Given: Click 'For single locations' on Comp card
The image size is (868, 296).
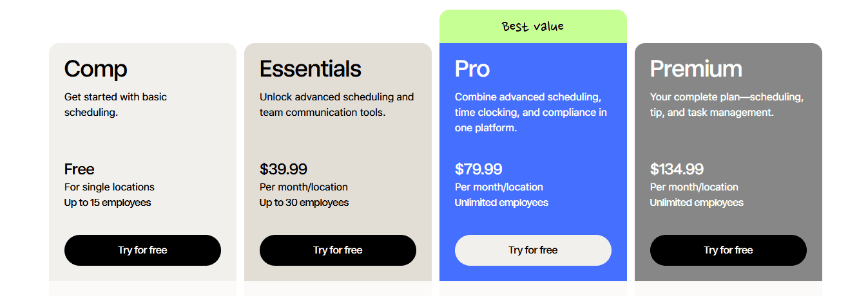Looking at the screenshot, I should [x=110, y=187].
